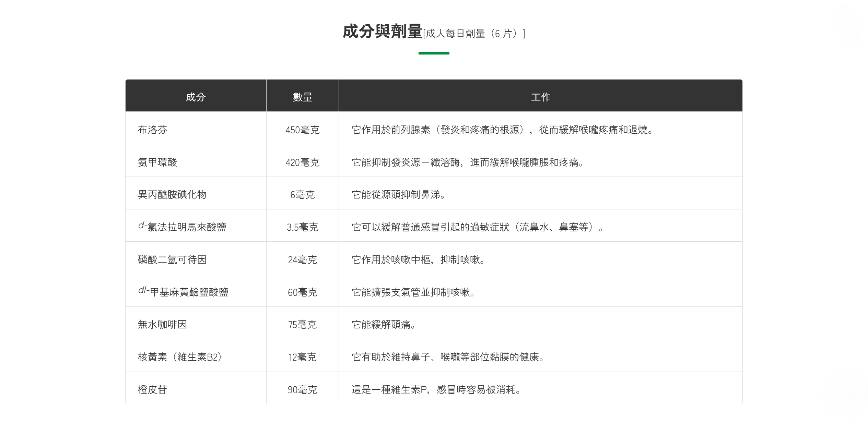This screenshot has height=423, width=868.
Task: Select the d-氯法拉明馬來酸鹽 ingredient cell
Action: [x=182, y=227]
